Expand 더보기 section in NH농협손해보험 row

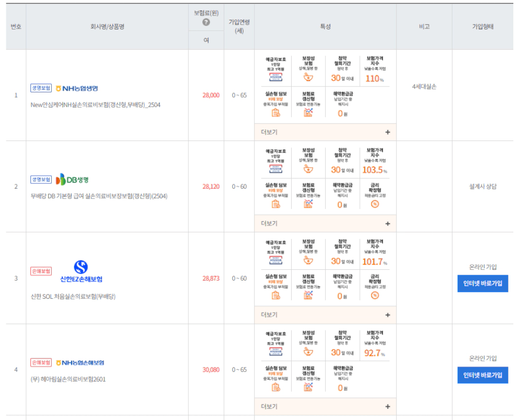pos(387,406)
